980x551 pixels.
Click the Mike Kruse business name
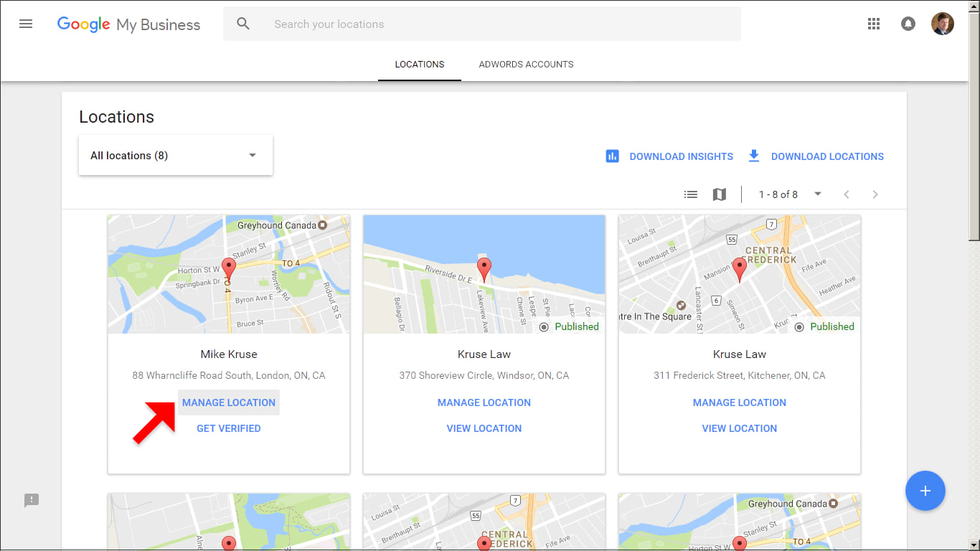click(x=229, y=354)
